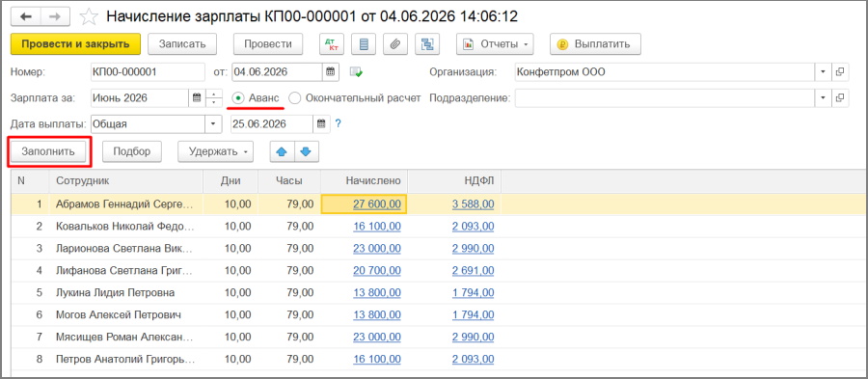868x379 pixels.
Task: Add document to favorites with star icon
Action: click(89, 17)
